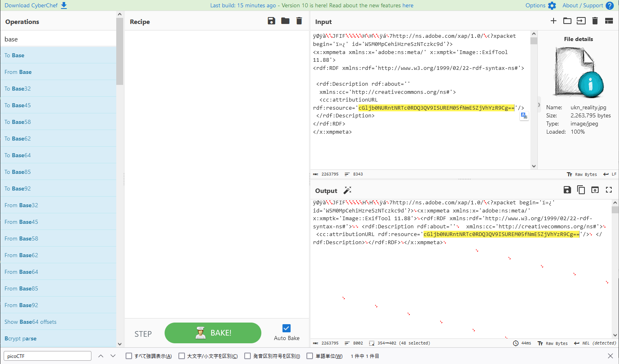The width and height of the screenshot is (619, 364).
Task: Click About / Support link text
Action: (x=583, y=5)
